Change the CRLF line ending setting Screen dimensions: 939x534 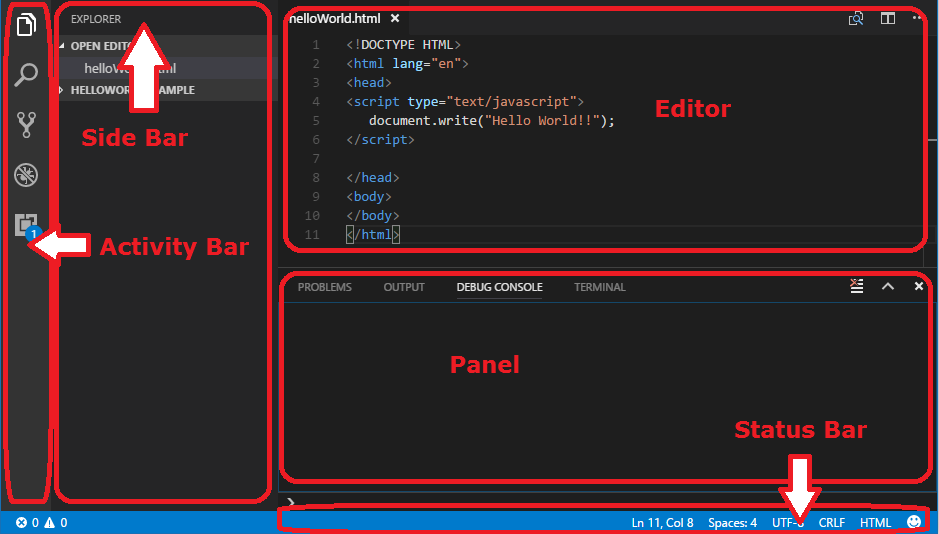832,523
